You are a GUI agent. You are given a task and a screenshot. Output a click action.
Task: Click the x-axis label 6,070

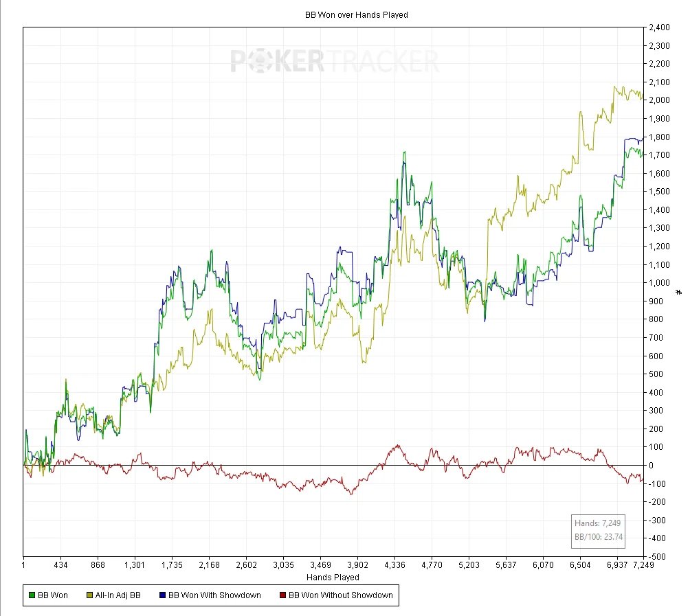pyautogui.click(x=543, y=565)
